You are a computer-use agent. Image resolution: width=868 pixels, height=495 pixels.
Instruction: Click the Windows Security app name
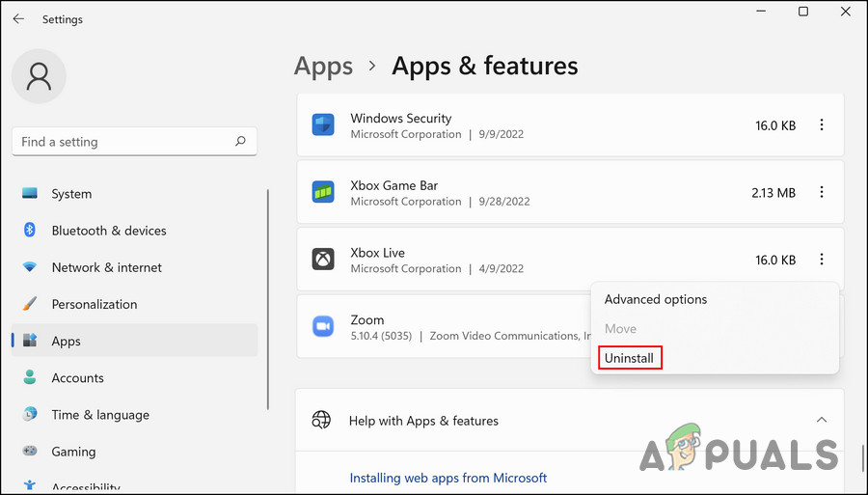(401, 118)
